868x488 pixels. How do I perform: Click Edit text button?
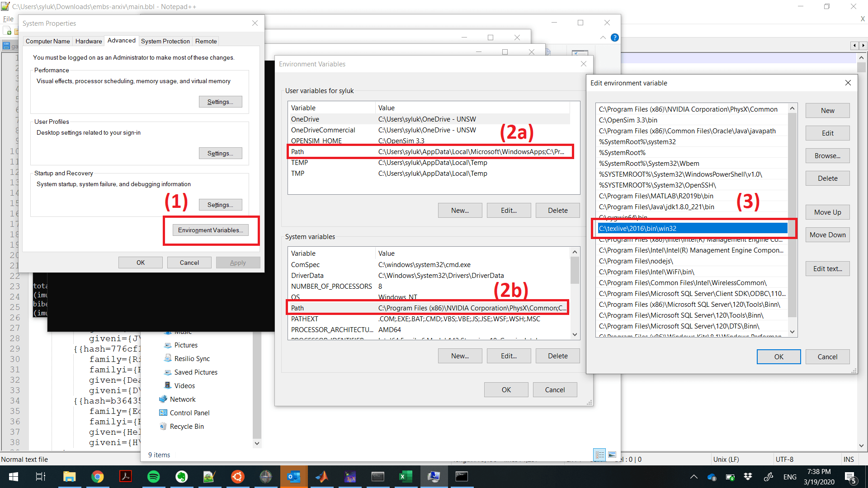click(827, 269)
